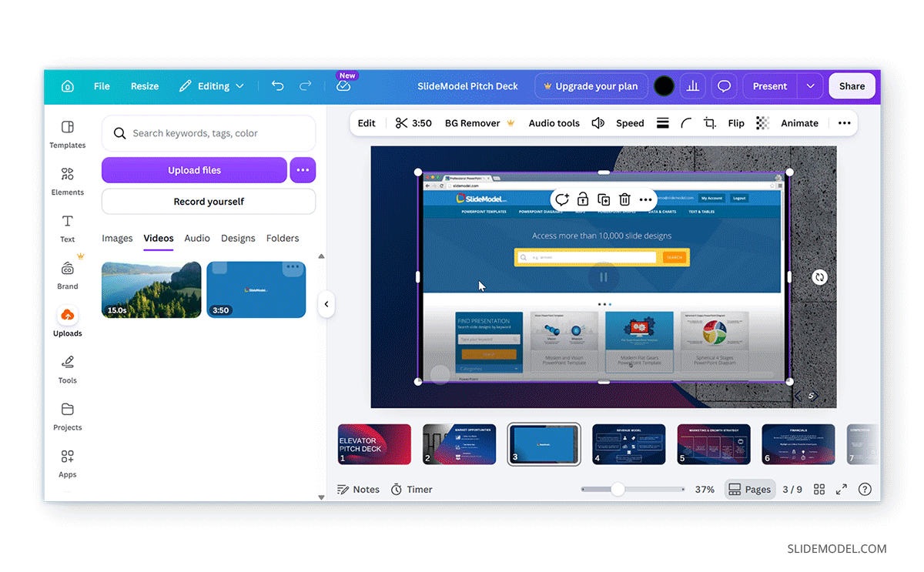Switch to the Audio tab

197,238
